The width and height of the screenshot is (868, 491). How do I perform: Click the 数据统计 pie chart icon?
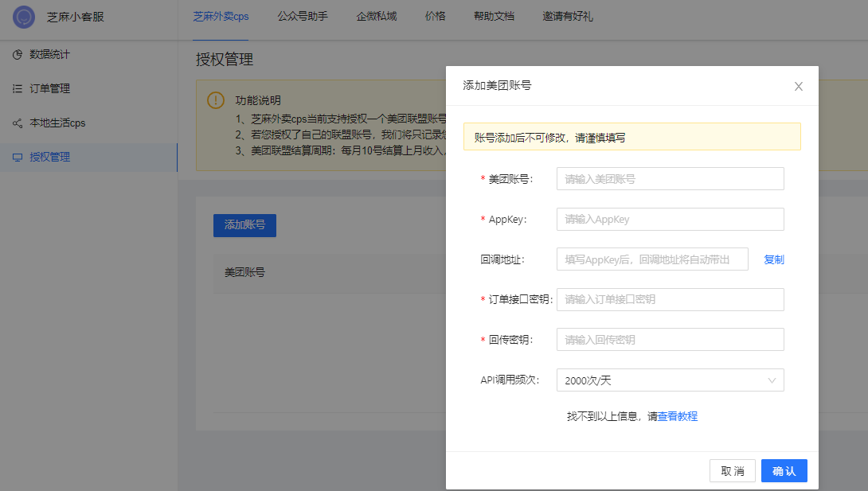click(18, 54)
